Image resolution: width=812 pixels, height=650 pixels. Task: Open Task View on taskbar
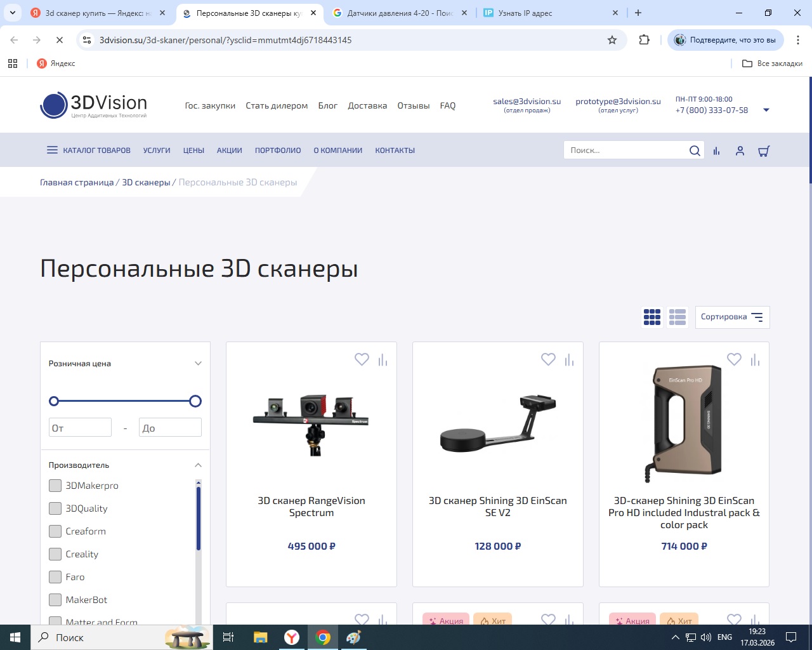click(x=228, y=637)
